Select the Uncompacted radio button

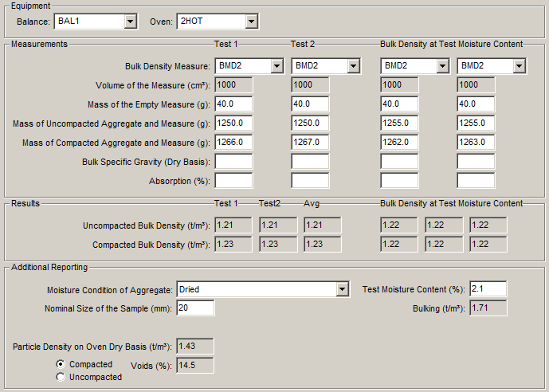(61, 377)
